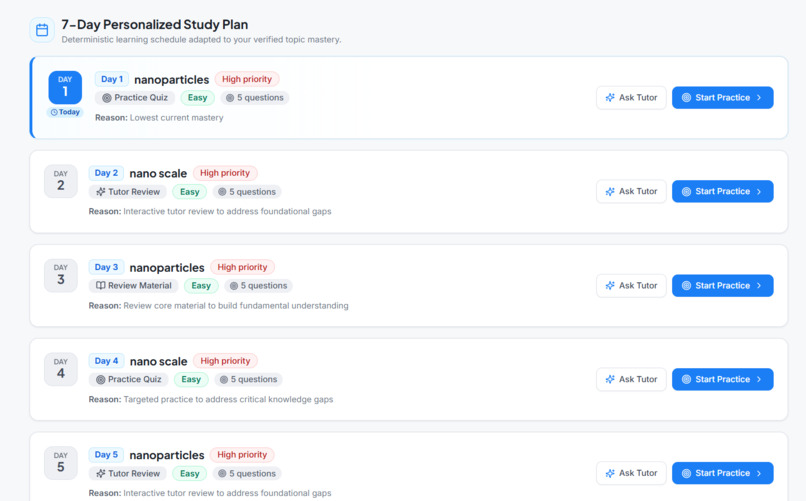
Task: Click the chevron arrow on Day 1 Start Practice
Action: click(759, 98)
